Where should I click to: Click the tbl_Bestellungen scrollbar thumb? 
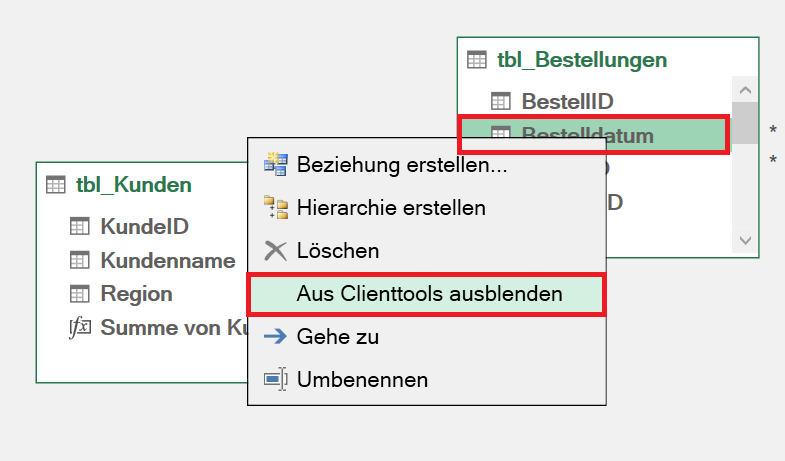tap(745, 123)
